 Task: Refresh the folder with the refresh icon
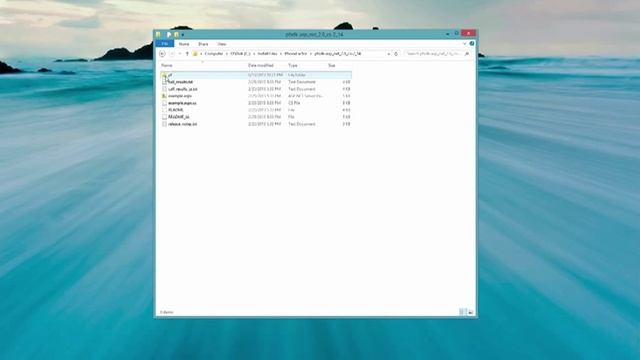396,53
